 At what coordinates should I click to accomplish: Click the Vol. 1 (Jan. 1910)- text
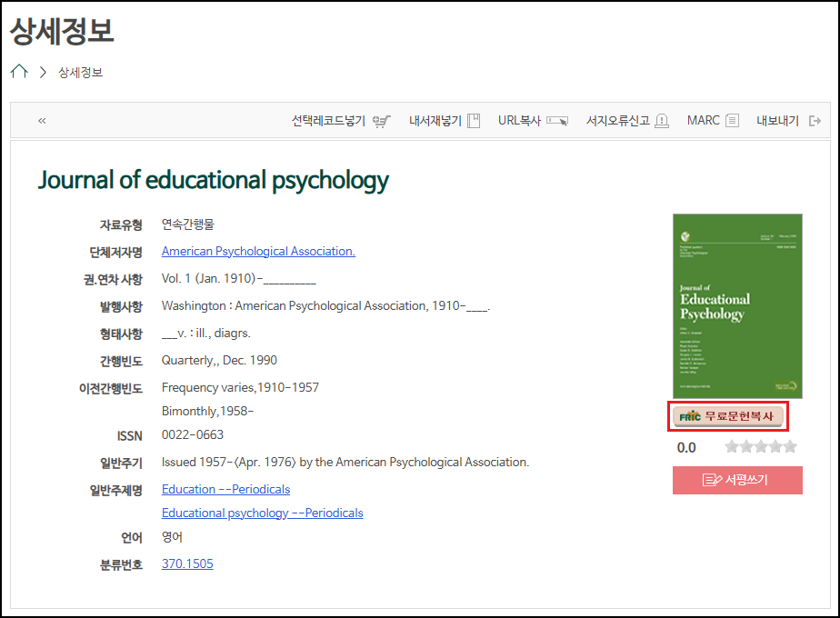point(239,278)
